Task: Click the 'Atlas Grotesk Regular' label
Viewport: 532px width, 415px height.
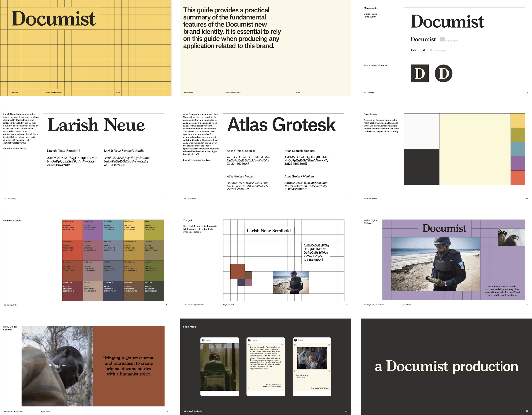Action: [241, 151]
